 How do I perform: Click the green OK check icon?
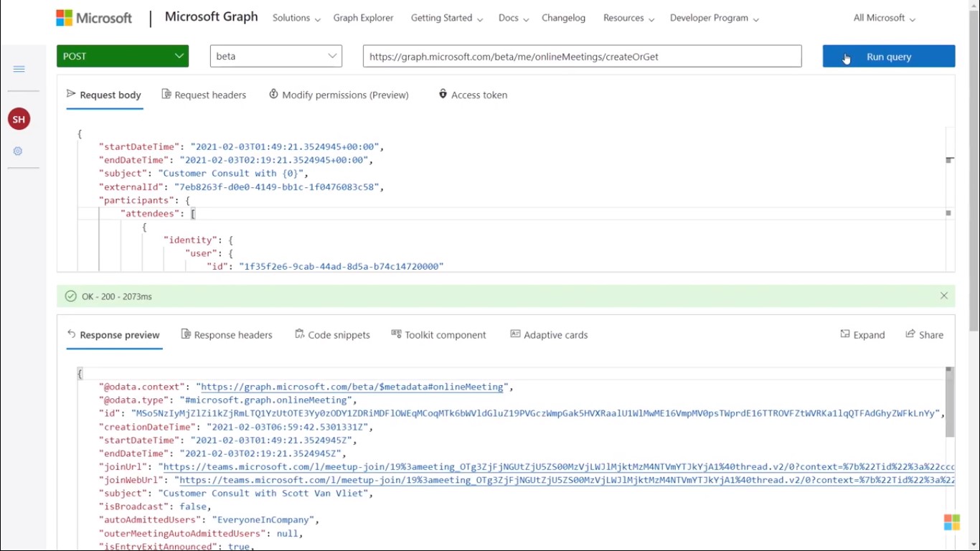click(70, 296)
